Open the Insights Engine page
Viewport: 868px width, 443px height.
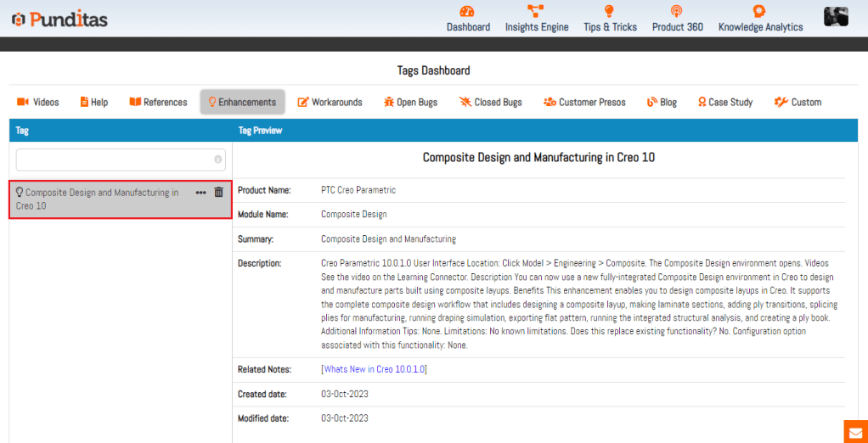(536, 19)
